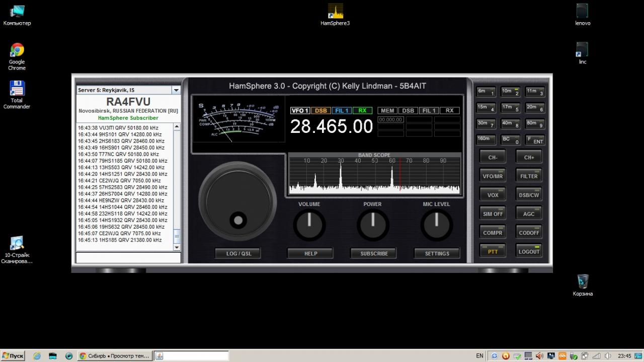Click the HELP button
The image size is (644, 362).
(310, 253)
